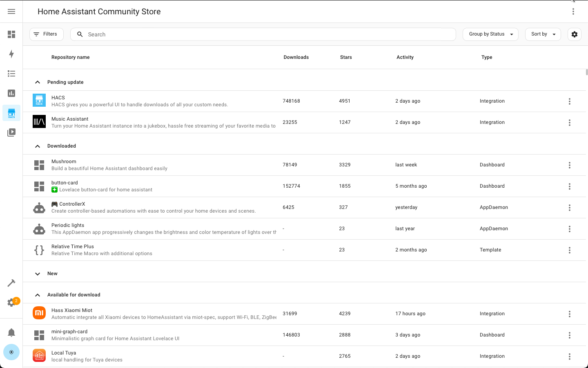588x368 pixels.
Task: Open the Media browser play icon
Action: click(11, 132)
